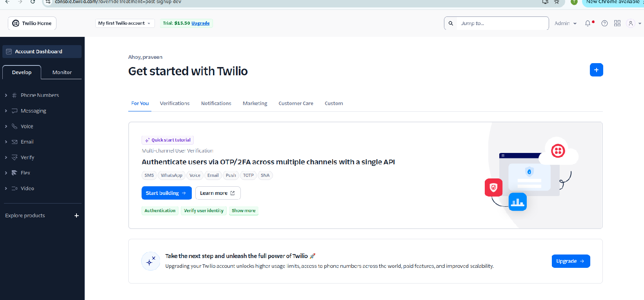Click the trial Upgrade link

pyautogui.click(x=200, y=23)
